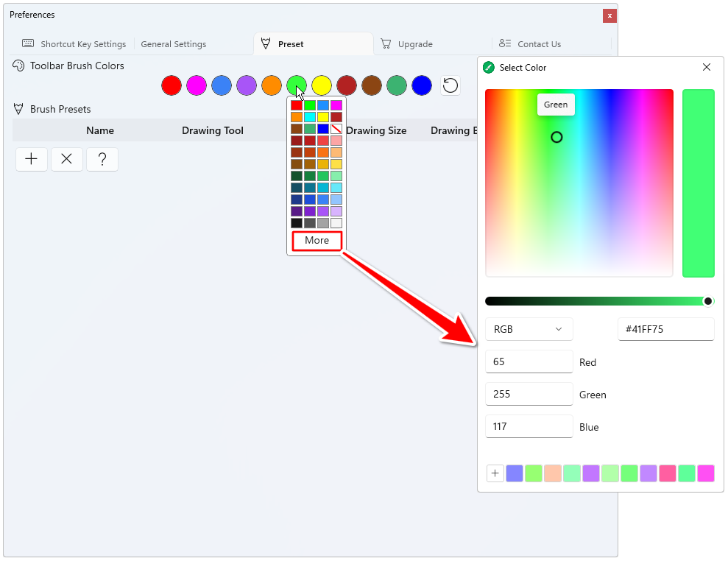
Task: Select the pure blue toolbar brush color circle
Action: tap(422, 85)
